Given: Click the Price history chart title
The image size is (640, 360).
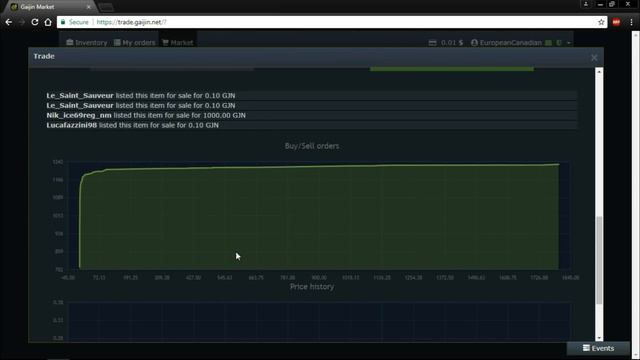Looking at the screenshot, I should click(x=312, y=287).
